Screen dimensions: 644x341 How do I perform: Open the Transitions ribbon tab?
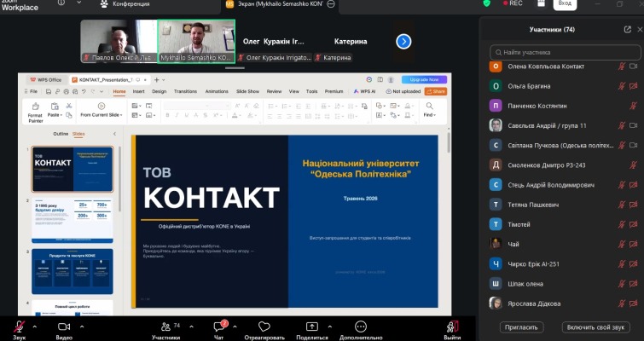pyautogui.click(x=185, y=91)
